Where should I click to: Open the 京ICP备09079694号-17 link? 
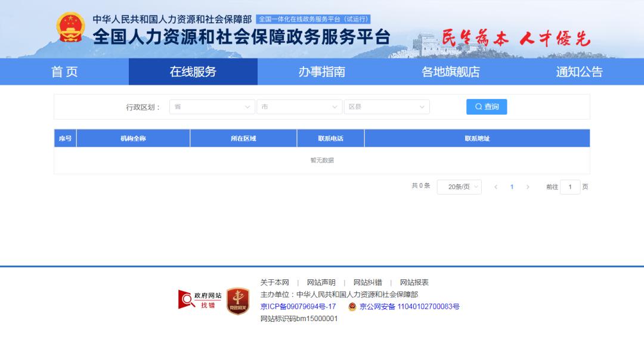pyautogui.click(x=298, y=307)
